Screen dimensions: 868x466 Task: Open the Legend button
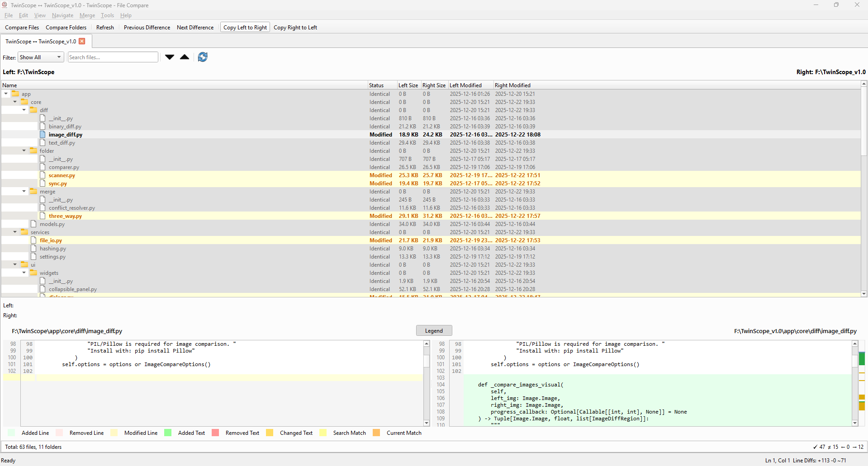click(434, 331)
